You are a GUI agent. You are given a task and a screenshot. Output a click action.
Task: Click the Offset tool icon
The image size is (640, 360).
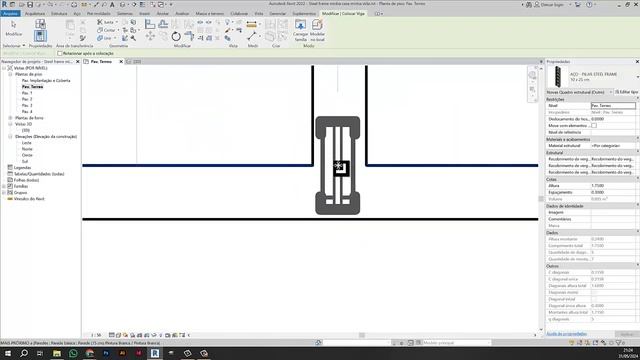163,24
